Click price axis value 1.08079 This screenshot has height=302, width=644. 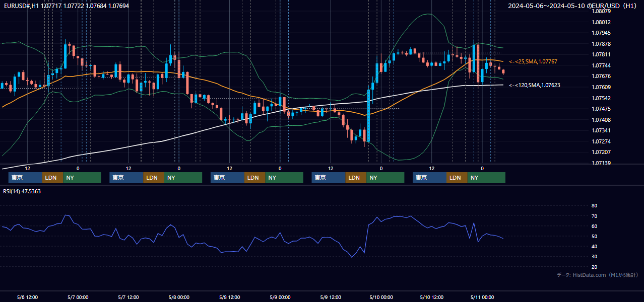[x=601, y=11]
